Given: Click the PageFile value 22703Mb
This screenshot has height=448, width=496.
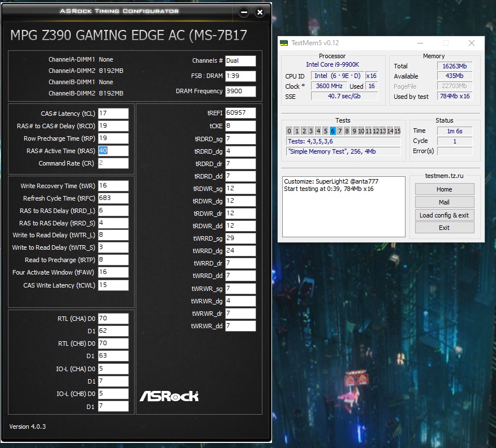Looking at the screenshot, I should (455, 86).
